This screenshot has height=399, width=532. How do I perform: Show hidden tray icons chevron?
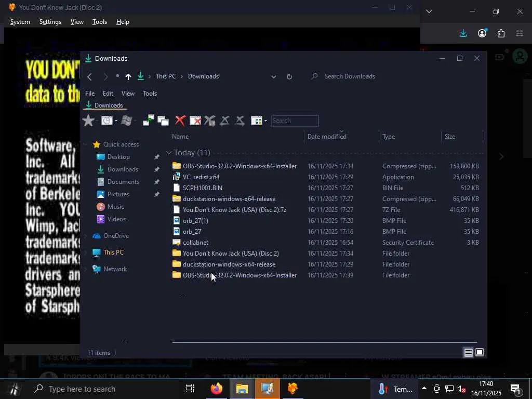pyautogui.click(x=424, y=389)
